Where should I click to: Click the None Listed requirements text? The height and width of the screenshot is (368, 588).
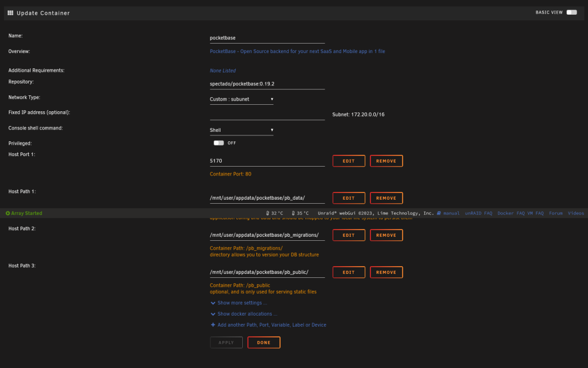pyautogui.click(x=223, y=71)
